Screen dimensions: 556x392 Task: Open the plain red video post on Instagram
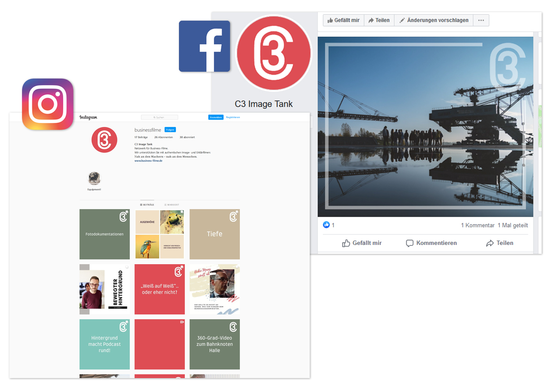coord(160,344)
